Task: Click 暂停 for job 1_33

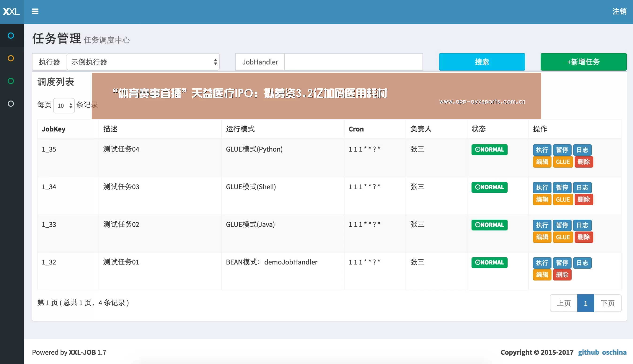Action: pos(562,225)
